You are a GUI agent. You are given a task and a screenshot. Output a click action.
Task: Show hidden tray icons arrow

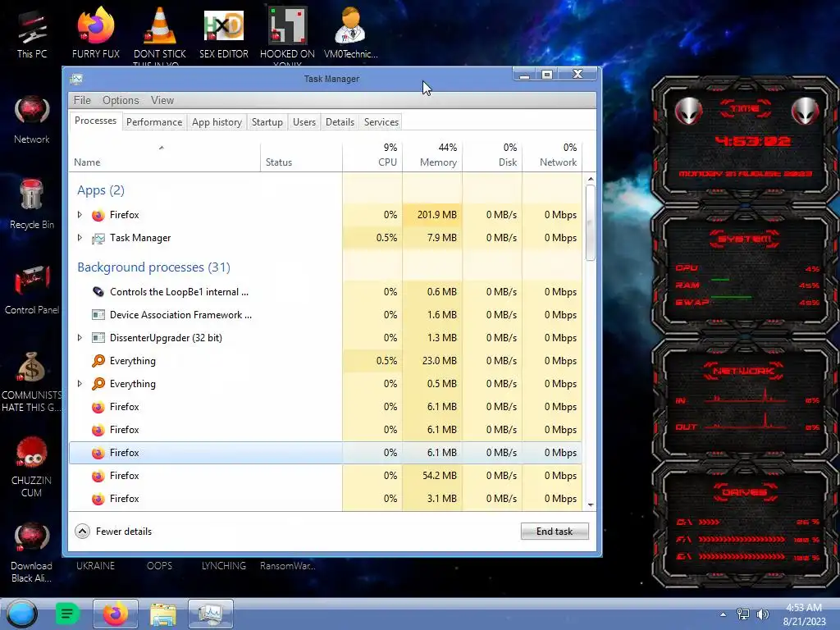click(x=724, y=614)
